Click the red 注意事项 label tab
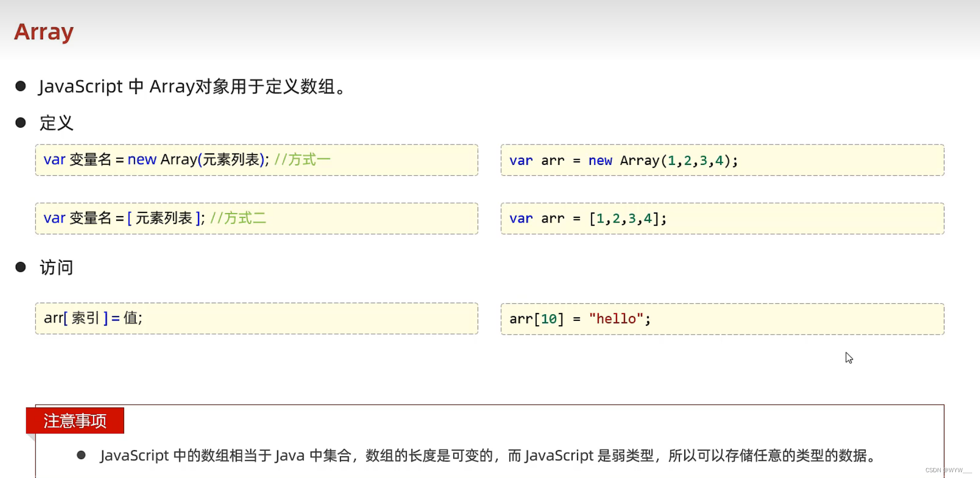Viewport: 980px width, 478px height. pos(75,420)
